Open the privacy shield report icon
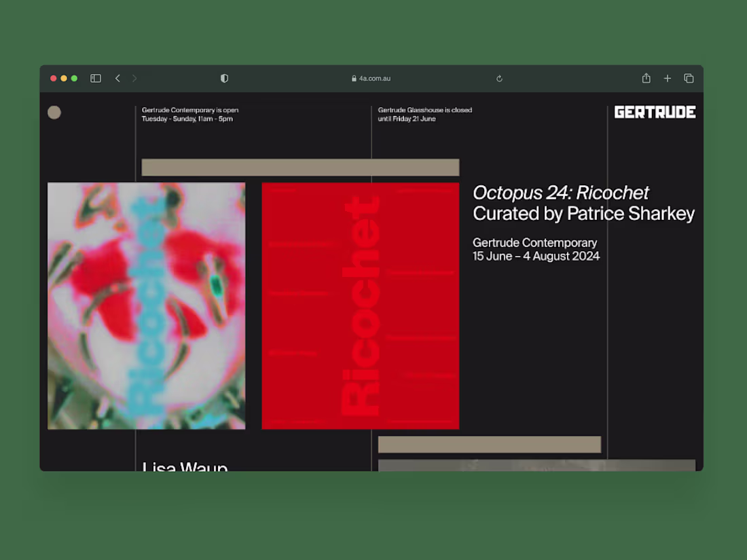This screenshot has height=560, width=747. 224,78
